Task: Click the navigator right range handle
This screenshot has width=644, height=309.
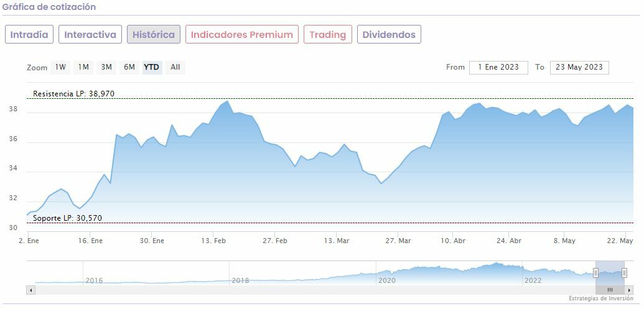Action: (x=624, y=273)
